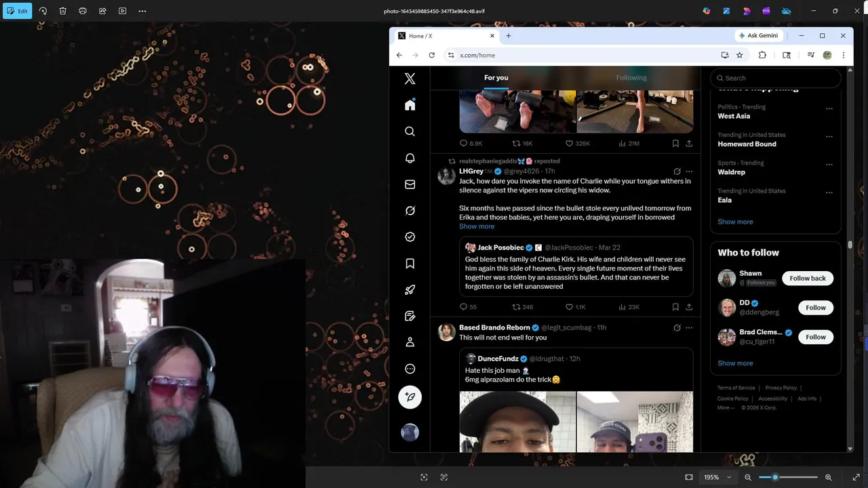The height and width of the screenshot is (488, 868).
Task: Zoom out in Photos viewer
Action: coord(748,477)
